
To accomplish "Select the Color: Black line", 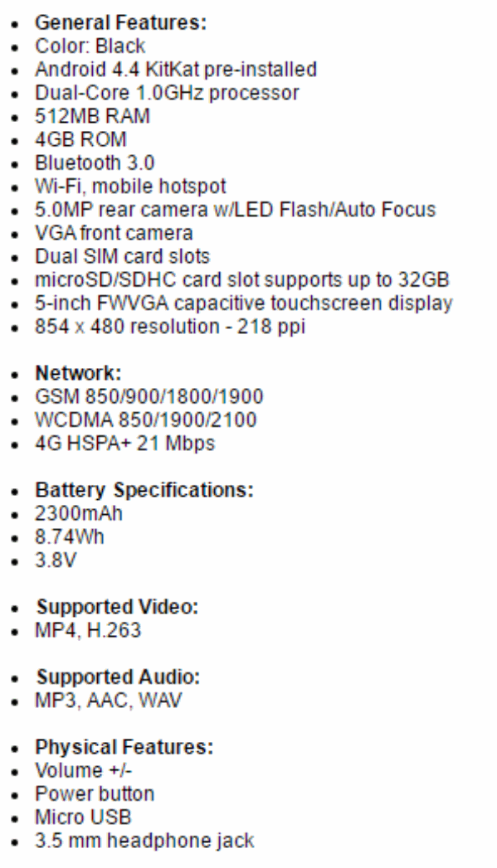I will (x=90, y=46).
